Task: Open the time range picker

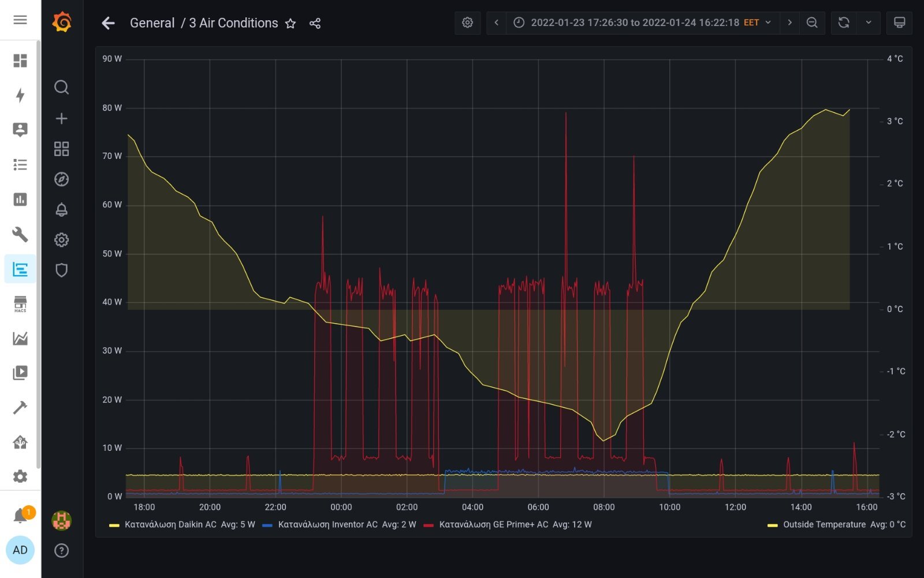Action: pos(643,23)
